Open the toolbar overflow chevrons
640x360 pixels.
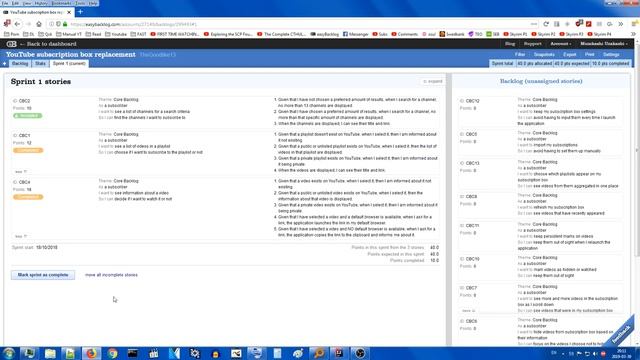(620, 24)
